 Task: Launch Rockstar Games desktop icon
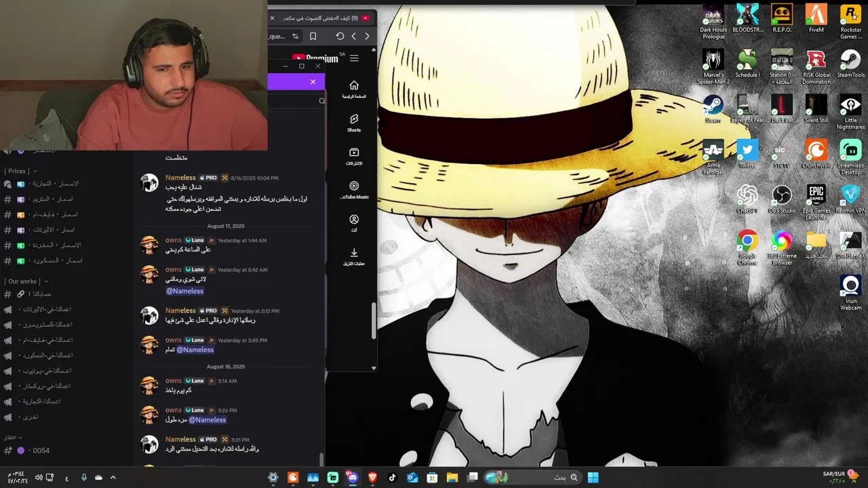click(850, 22)
